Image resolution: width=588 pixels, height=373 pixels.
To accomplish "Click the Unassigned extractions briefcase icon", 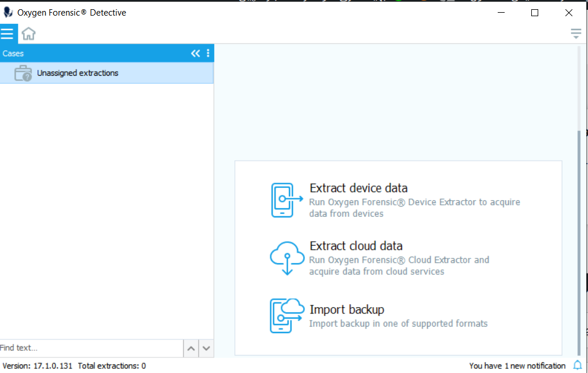I will pyautogui.click(x=23, y=73).
